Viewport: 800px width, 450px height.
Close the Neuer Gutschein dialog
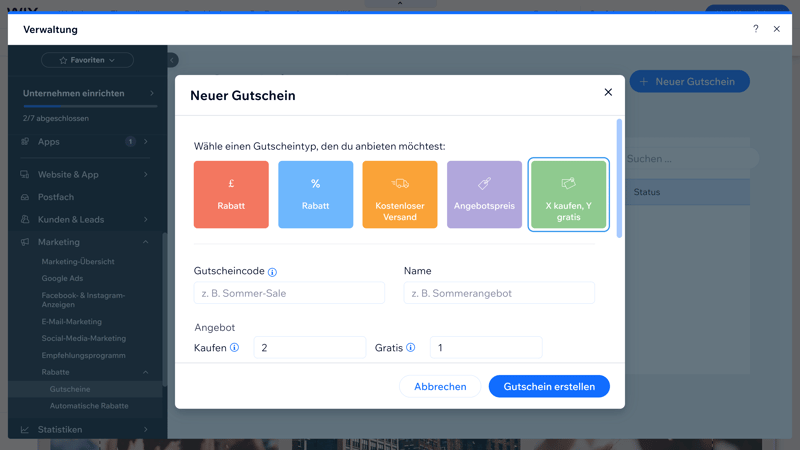tap(608, 92)
